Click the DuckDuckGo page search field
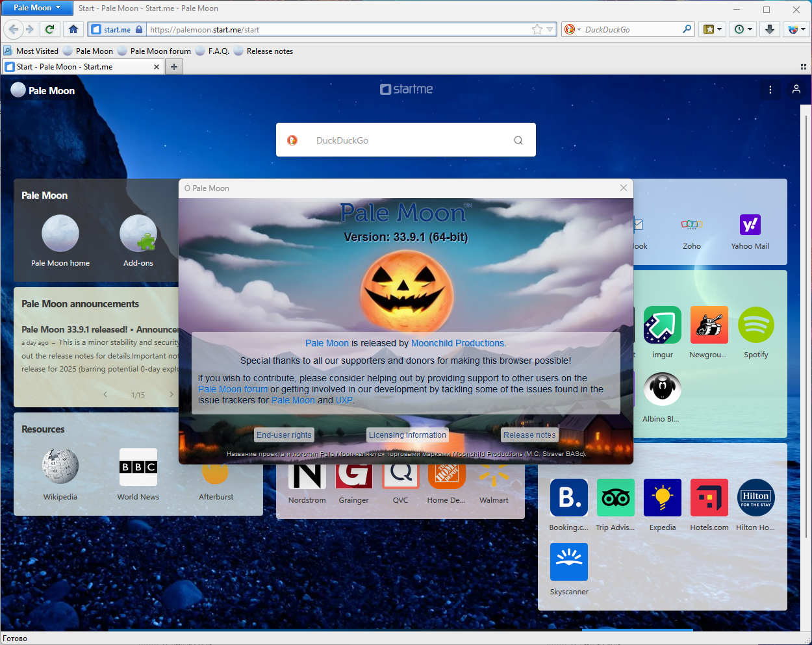This screenshot has width=812, height=645. click(406, 140)
